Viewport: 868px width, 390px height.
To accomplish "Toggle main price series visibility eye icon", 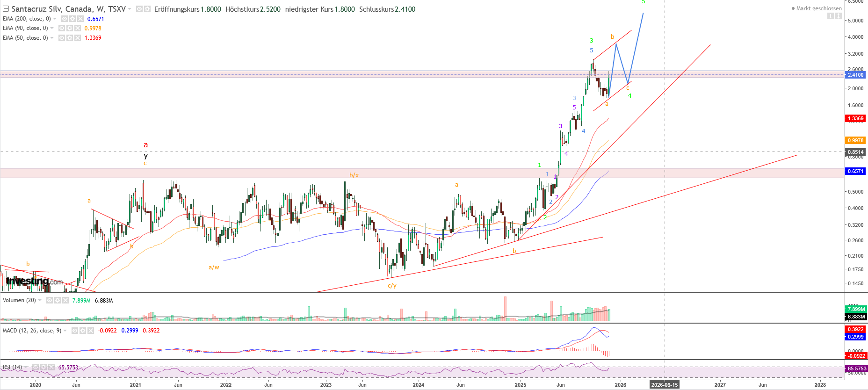I will click(139, 9).
